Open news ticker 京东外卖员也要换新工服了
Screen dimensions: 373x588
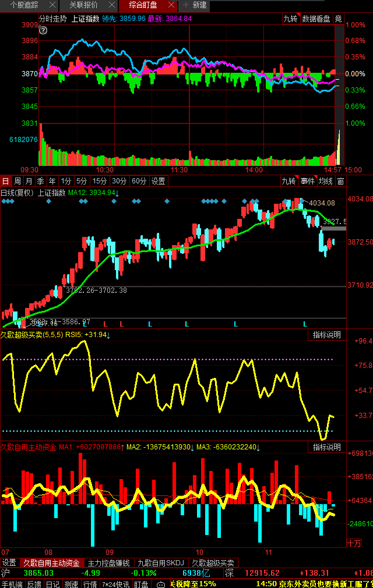click(315, 584)
